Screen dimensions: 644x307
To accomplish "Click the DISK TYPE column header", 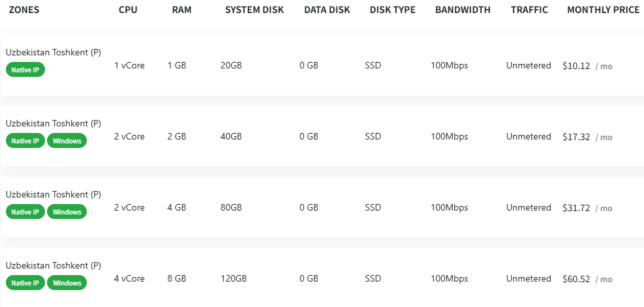I will (392, 10).
